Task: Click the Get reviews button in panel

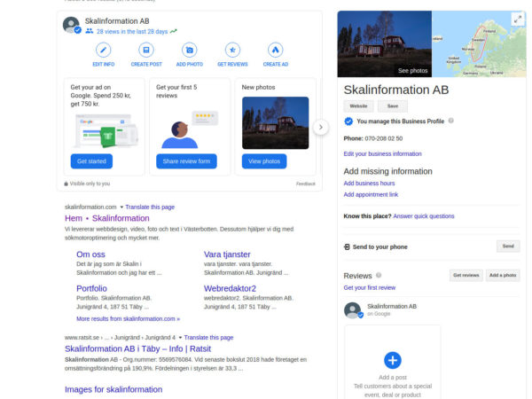Action: pos(466,275)
